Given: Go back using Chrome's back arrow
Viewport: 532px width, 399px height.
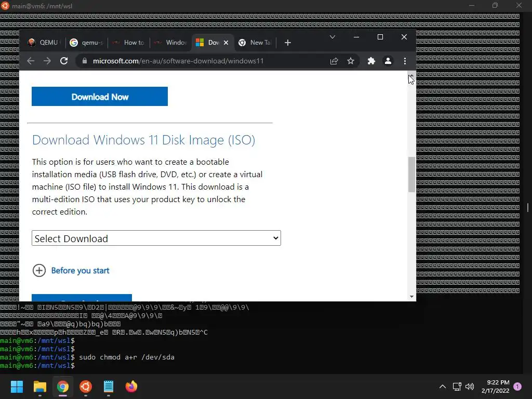Looking at the screenshot, I should [x=31, y=61].
